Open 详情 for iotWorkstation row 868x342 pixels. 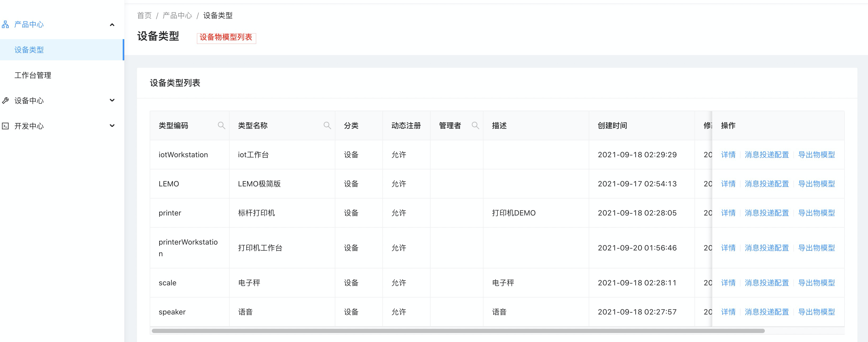coord(728,155)
